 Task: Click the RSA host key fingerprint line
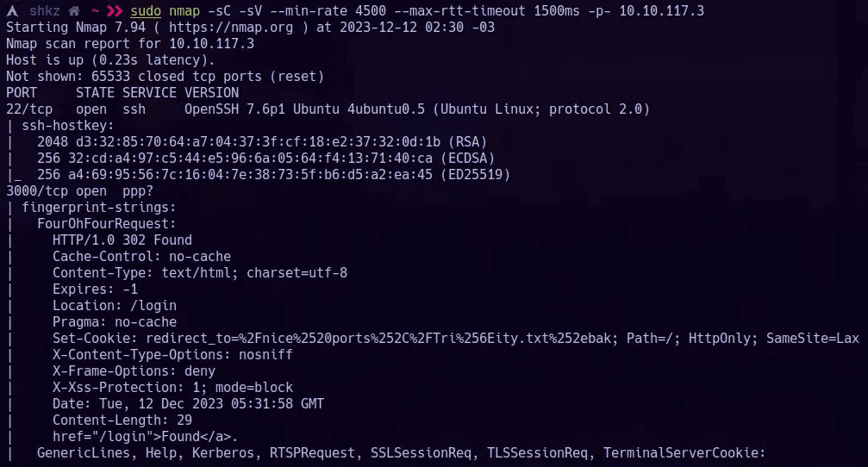pos(262,141)
